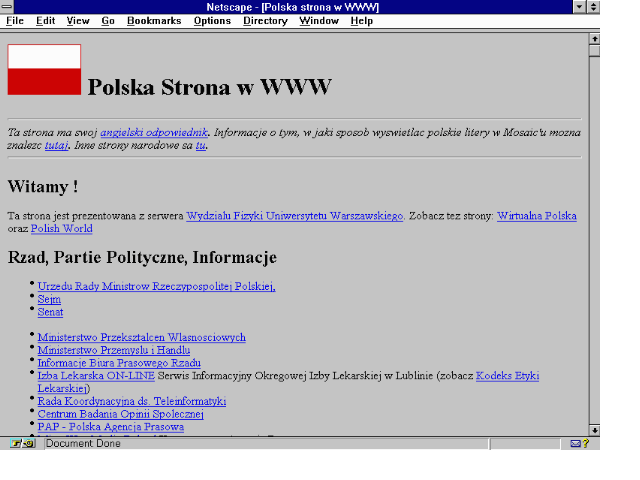Open Centrum Badania Opinii Spolecznej link
This screenshot has width=640, height=480.
(x=120, y=414)
